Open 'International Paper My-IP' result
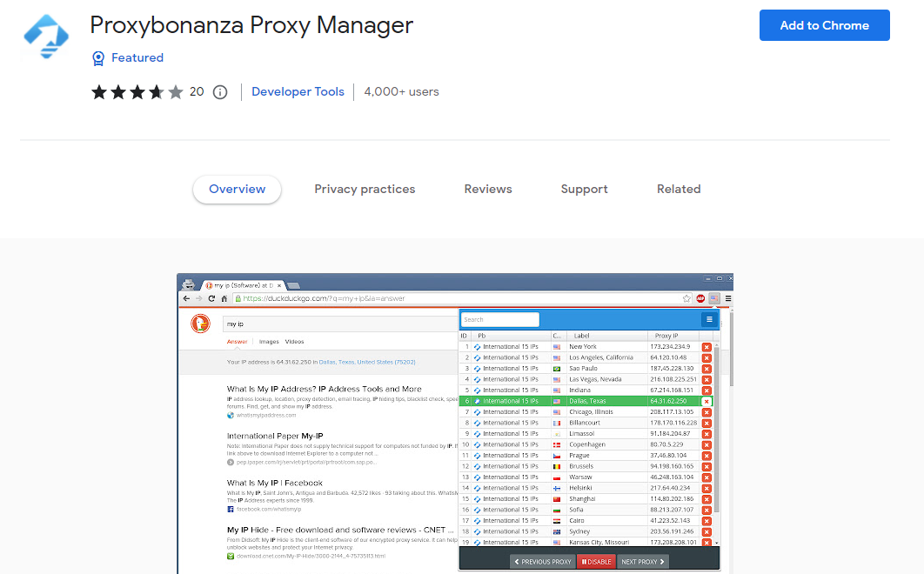The height and width of the screenshot is (574, 924). (275, 436)
